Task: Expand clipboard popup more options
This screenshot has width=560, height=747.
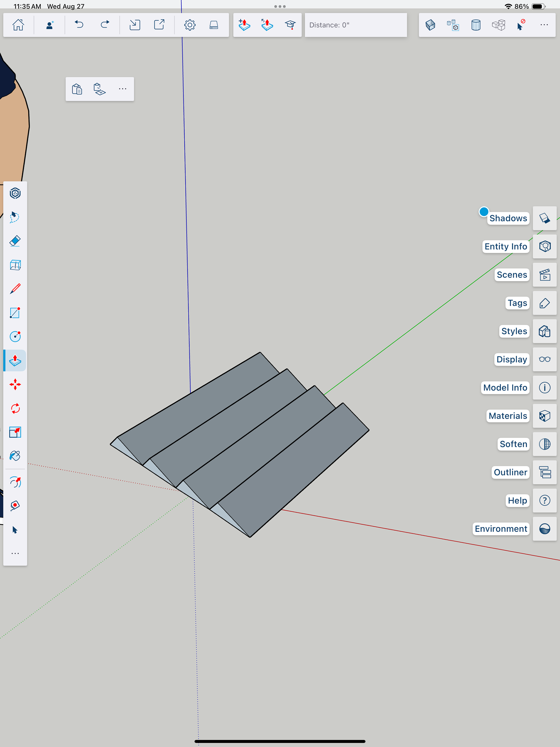Action: [x=123, y=89]
